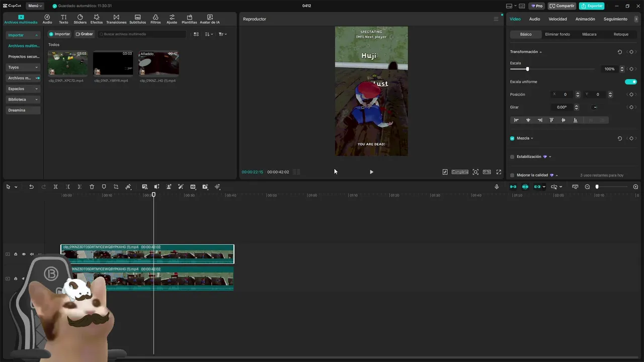Viewport: 644px width, 362px height.
Task: Open the Plantillas panel
Action: point(189,19)
